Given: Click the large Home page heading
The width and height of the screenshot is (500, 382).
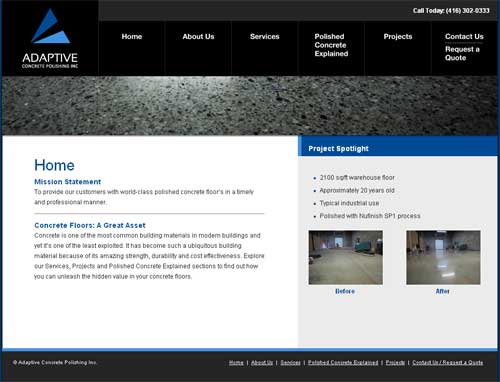Looking at the screenshot, I should [x=54, y=165].
